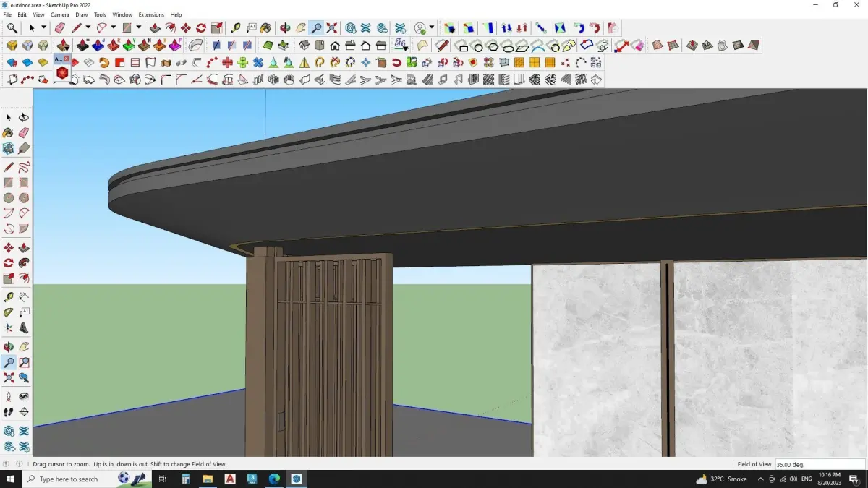Select the Look Around eye tool
This screenshot has width=868, height=488.
tap(24, 397)
